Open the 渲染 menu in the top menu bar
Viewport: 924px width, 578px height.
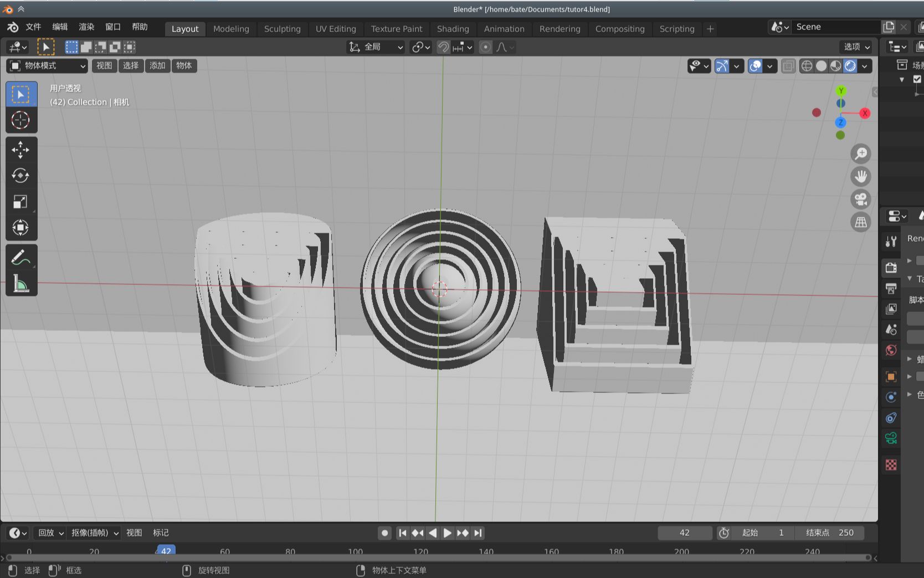pyautogui.click(x=86, y=25)
